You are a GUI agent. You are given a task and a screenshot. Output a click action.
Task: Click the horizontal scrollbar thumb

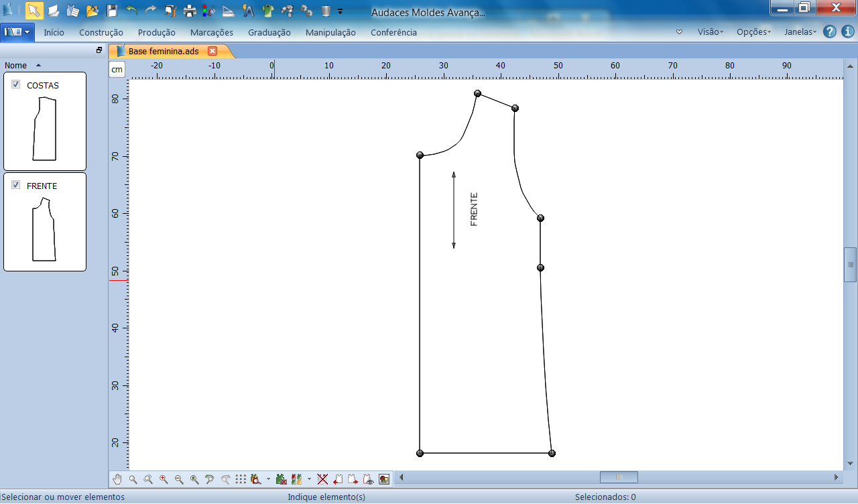pyautogui.click(x=619, y=477)
